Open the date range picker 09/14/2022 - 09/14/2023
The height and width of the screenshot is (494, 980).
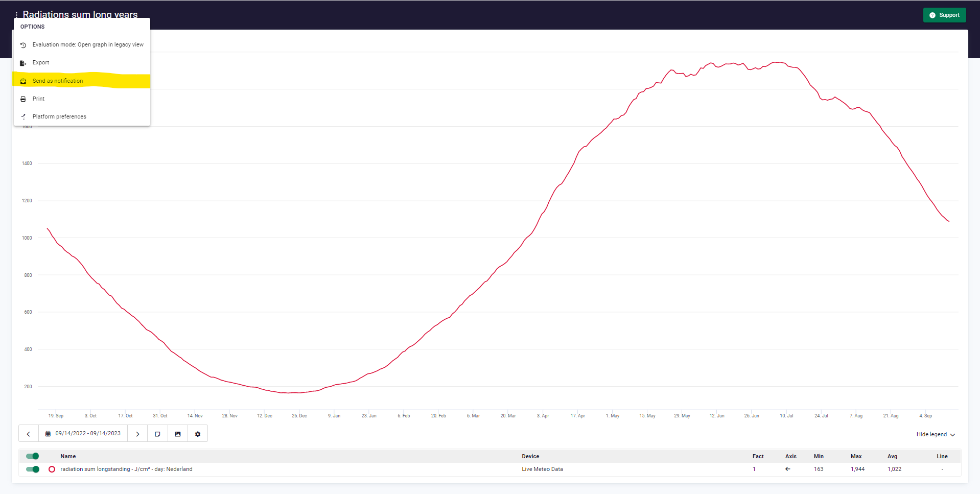[x=83, y=434]
